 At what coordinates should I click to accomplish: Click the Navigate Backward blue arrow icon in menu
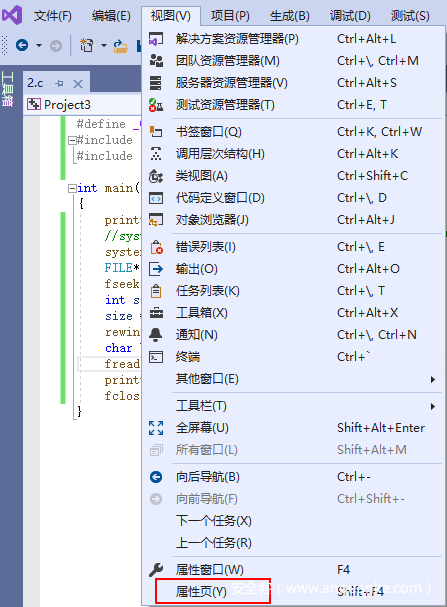(x=156, y=477)
